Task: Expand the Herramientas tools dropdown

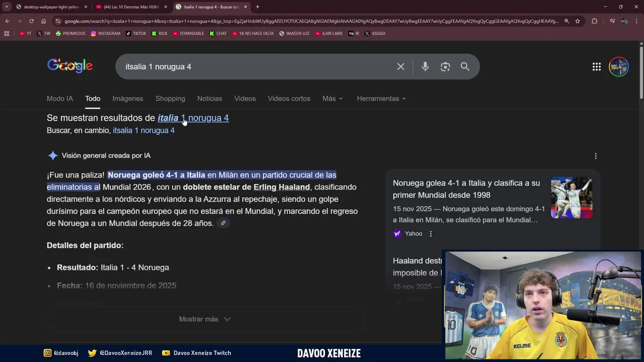Action: [381, 99]
